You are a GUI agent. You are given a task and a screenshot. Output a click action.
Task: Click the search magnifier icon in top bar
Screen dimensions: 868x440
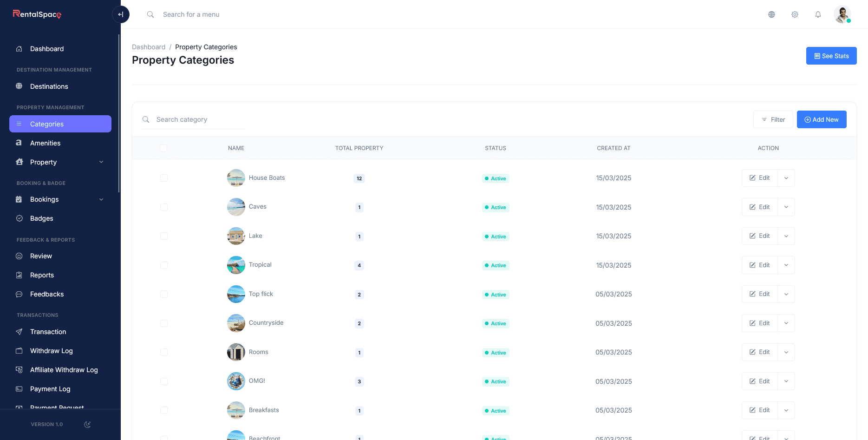coord(150,14)
